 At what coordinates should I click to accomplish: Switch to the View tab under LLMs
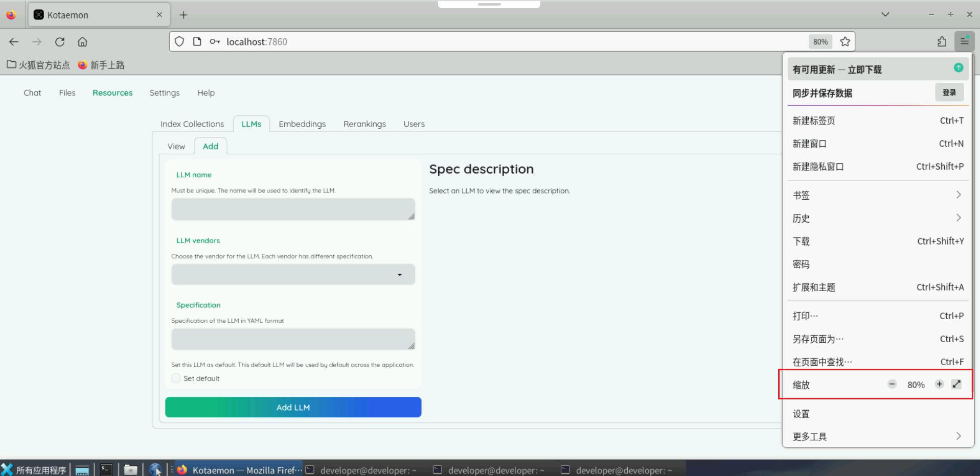176,147
